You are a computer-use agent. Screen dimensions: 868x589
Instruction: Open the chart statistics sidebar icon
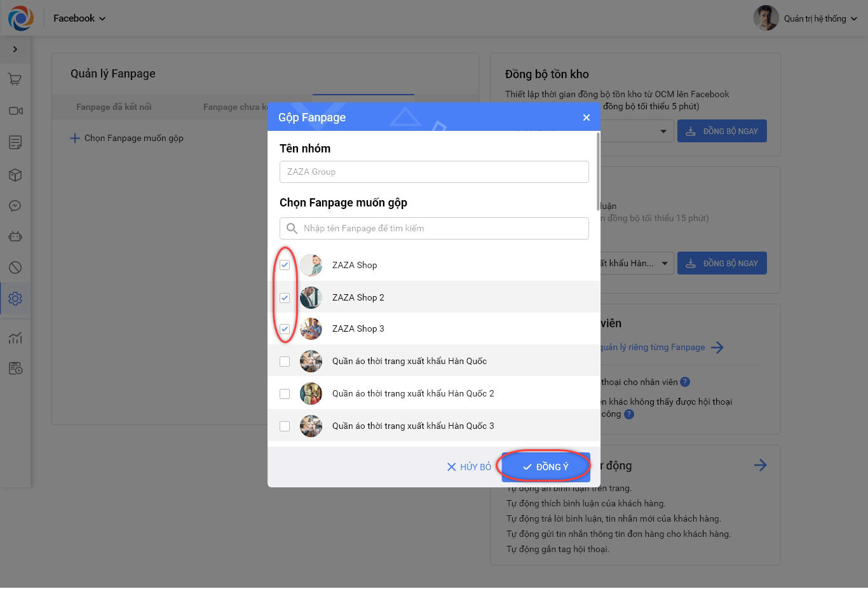point(15,337)
